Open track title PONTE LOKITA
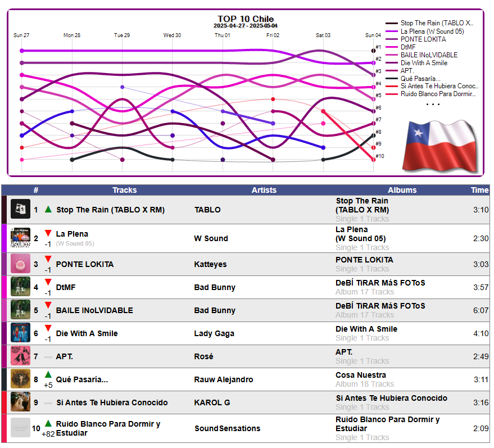Screen dimensions: 494x448 [x=85, y=264]
